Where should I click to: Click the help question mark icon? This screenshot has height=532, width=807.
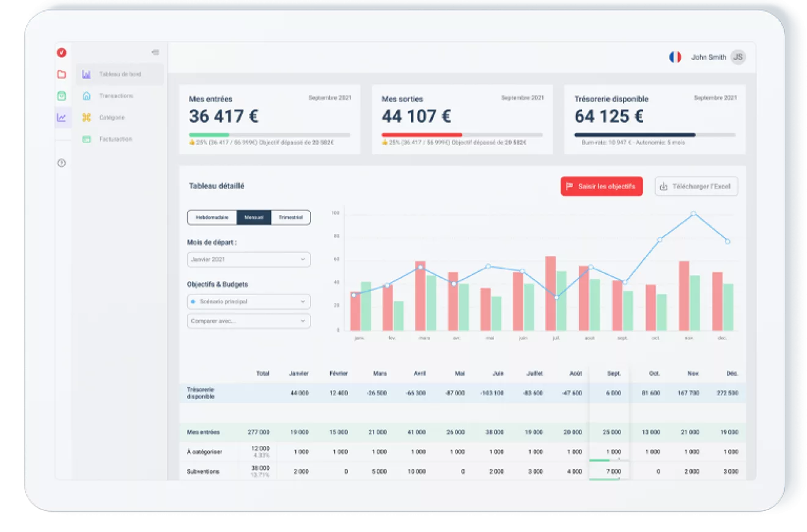pos(61,163)
